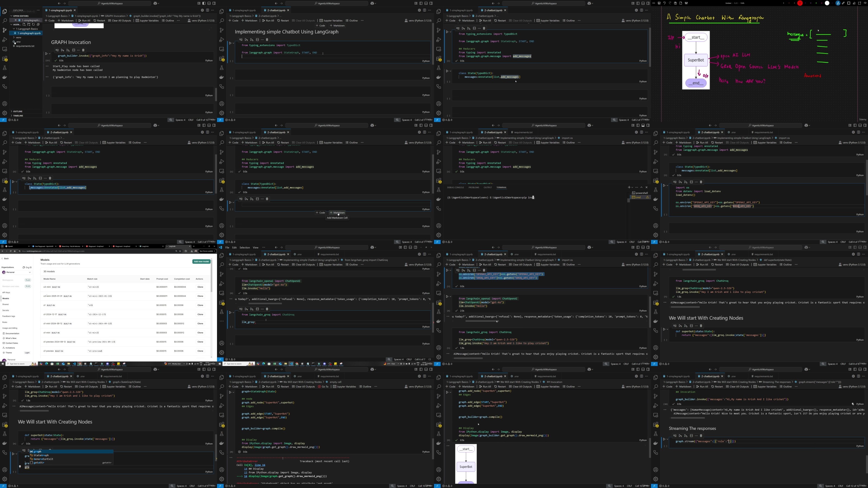
Task: Click New Folder icon in Explorer header
Action: tap(29, 25)
